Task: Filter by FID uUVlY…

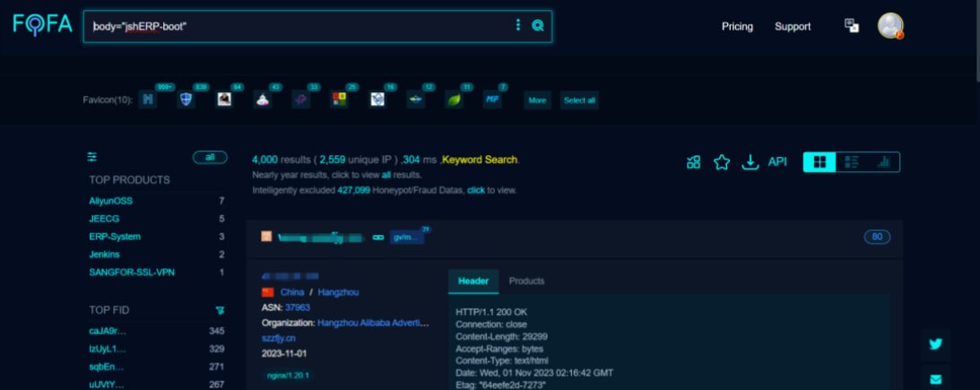Action: click(107, 385)
